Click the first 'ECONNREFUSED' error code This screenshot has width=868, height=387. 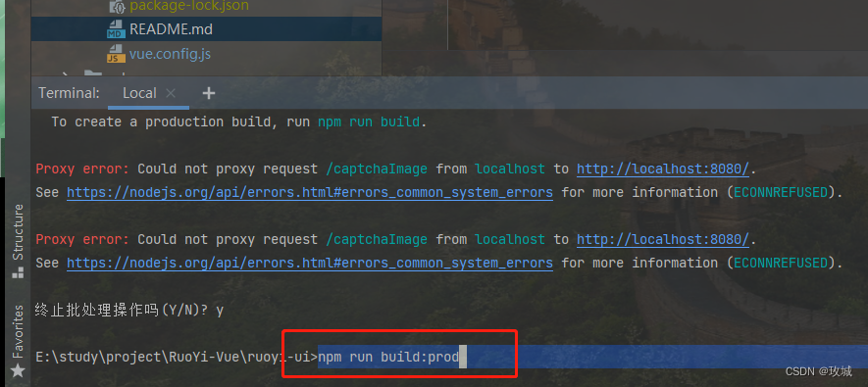[x=782, y=192]
